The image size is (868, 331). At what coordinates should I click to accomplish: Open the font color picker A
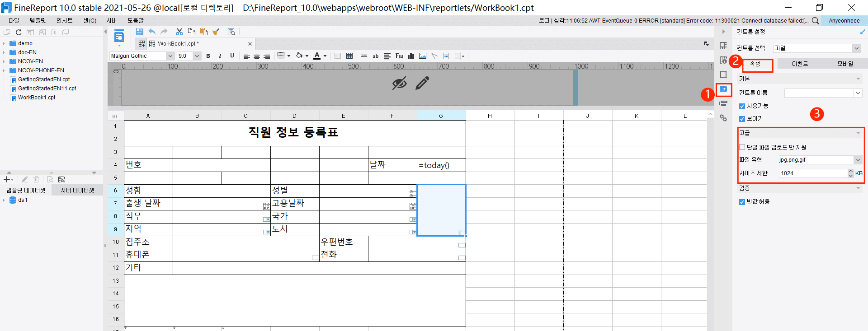point(317,56)
